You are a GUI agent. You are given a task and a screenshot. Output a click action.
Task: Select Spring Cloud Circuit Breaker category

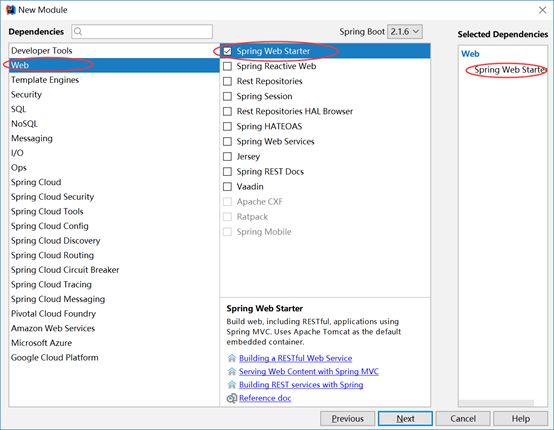tap(114, 270)
